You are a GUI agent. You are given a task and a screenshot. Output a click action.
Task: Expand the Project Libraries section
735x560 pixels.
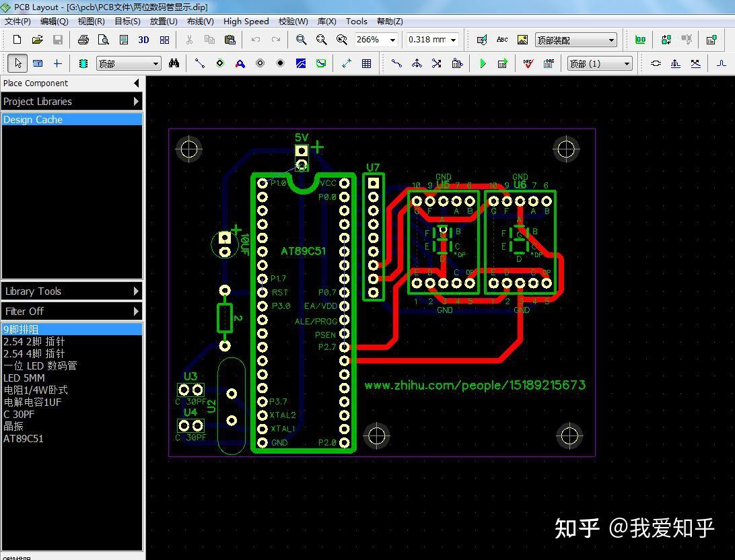pyautogui.click(x=71, y=102)
